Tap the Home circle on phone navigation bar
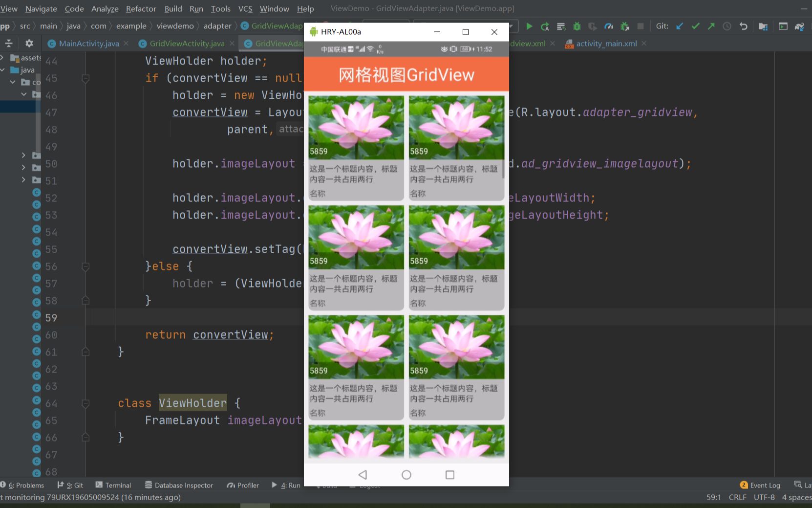 pyautogui.click(x=406, y=475)
